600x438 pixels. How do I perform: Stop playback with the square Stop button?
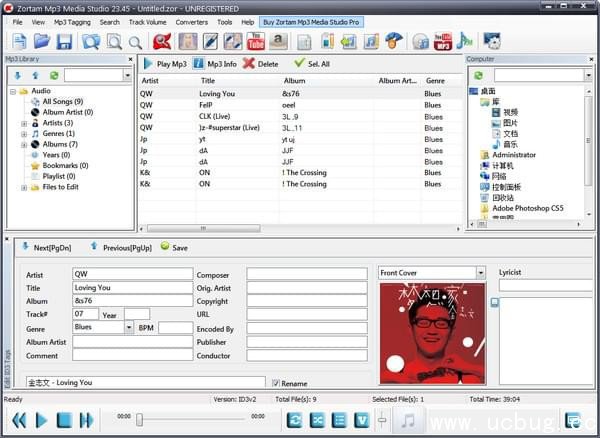(x=64, y=419)
